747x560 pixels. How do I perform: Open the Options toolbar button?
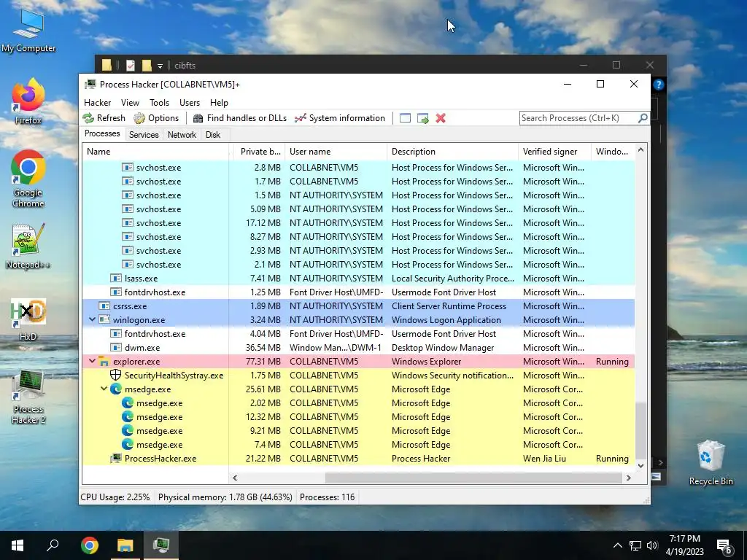click(x=156, y=118)
